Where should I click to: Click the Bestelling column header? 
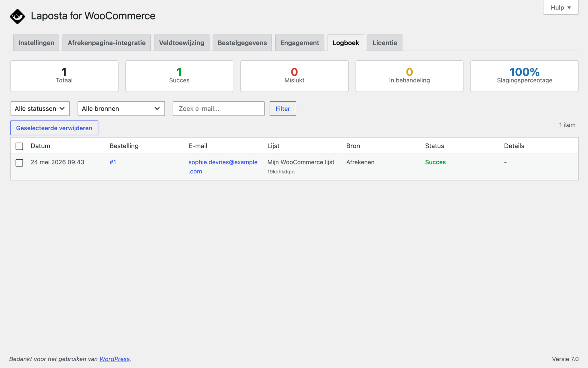(124, 146)
